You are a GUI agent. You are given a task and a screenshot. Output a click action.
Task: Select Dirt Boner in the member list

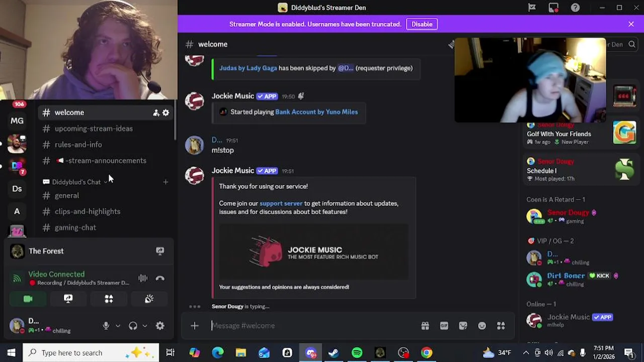581,279
